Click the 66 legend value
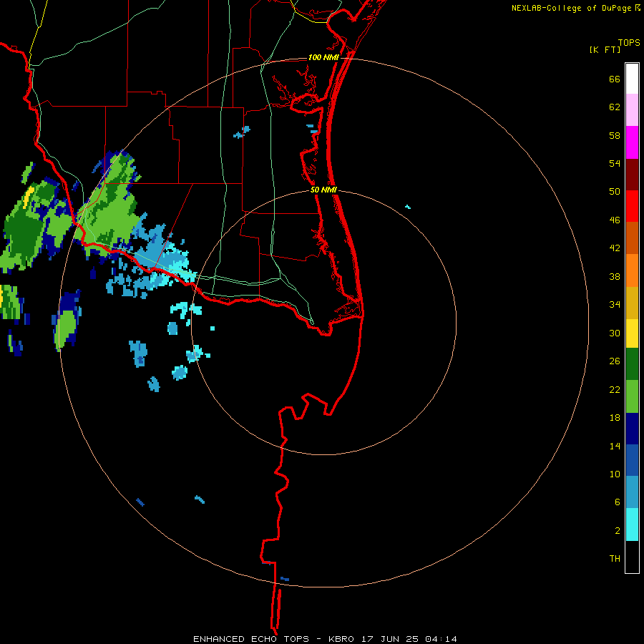Viewport: 644px width, 644px height. tap(615, 79)
